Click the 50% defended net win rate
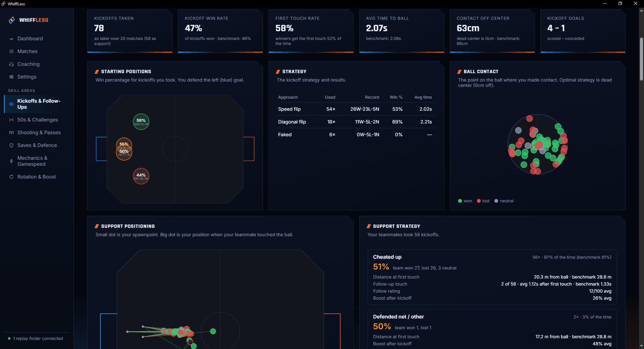 pyautogui.click(x=382, y=327)
